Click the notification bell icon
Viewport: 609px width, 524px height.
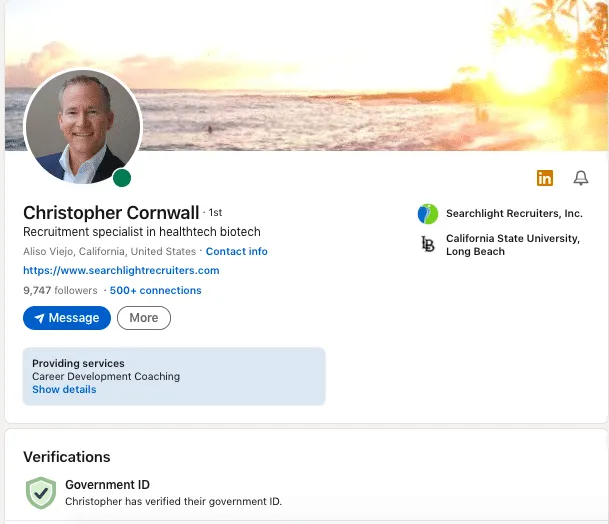pos(581,178)
